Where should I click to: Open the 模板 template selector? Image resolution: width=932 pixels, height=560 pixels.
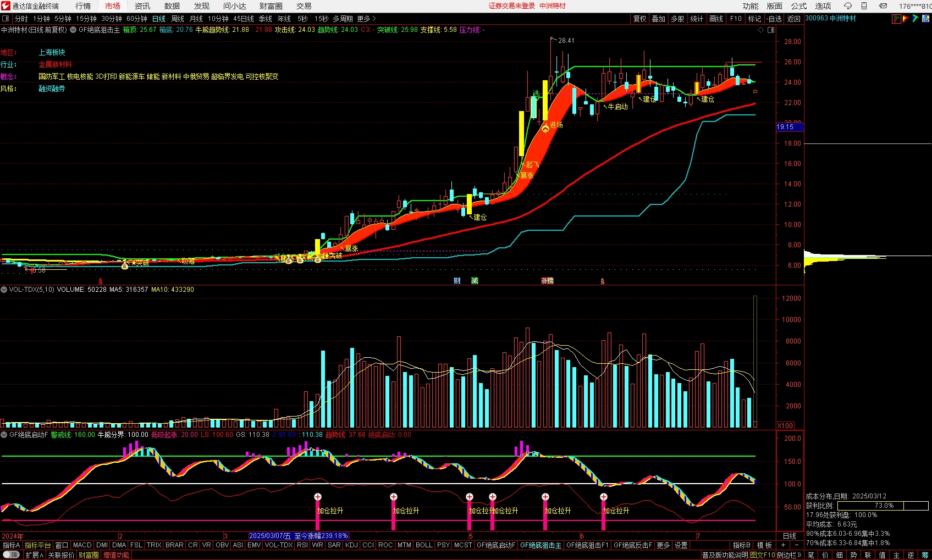[x=764, y=545]
